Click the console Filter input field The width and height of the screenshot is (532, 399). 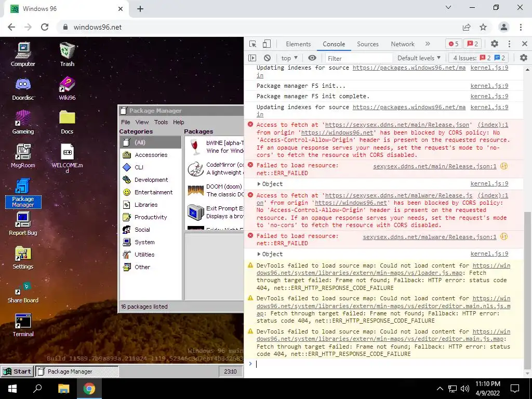(x=358, y=58)
